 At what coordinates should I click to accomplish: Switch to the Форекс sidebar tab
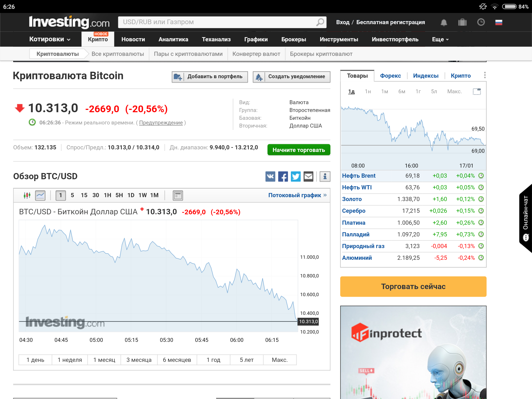[390, 76]
